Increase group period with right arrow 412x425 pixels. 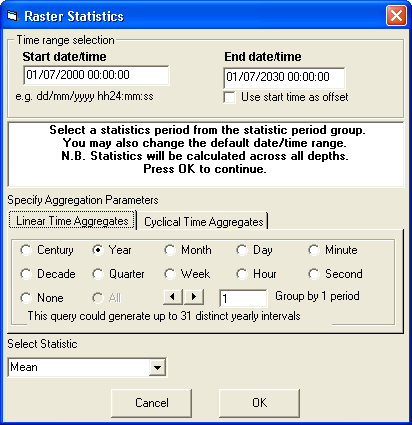tap(194, 297)
